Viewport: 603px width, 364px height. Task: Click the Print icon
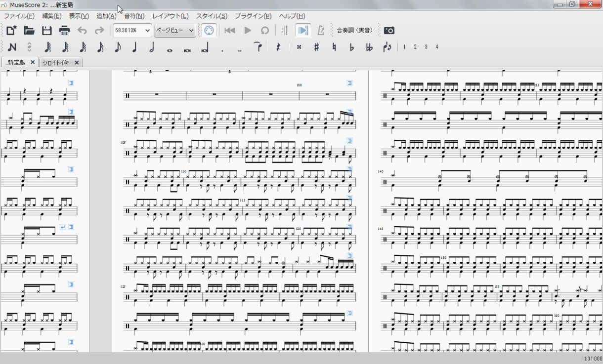tap(64, 31)
